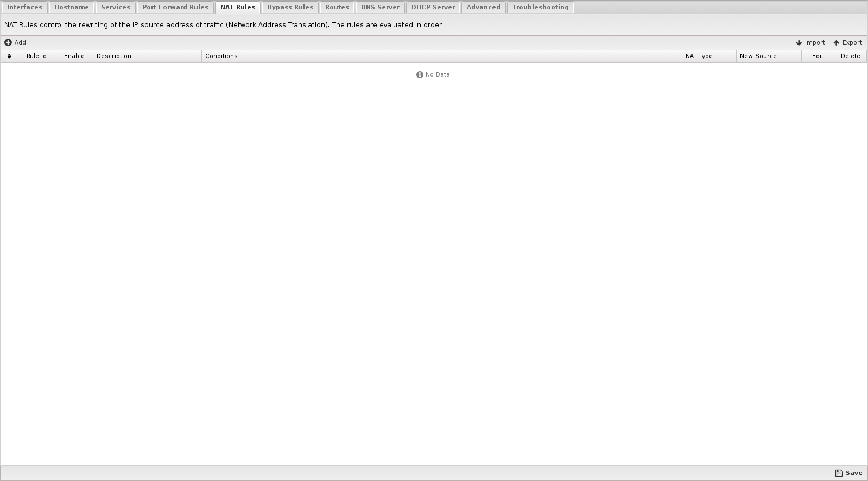Screen dimensions: 868x481
Task: Click the Enable column header
Action: pyautogui.click(x=74, y=56)
